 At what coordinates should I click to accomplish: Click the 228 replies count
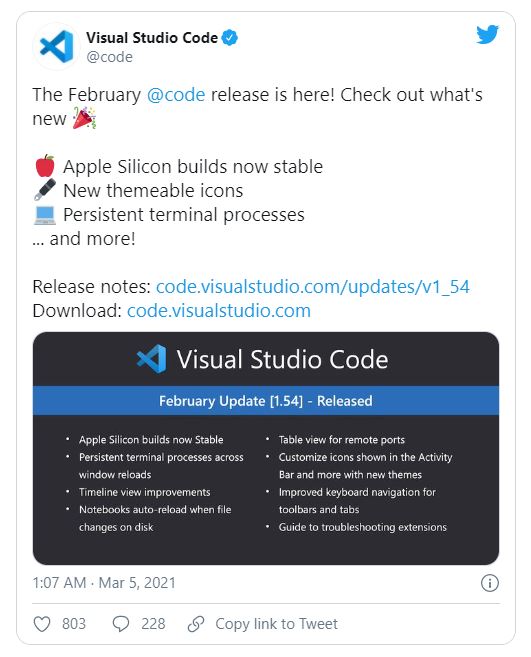pos(153,623)
